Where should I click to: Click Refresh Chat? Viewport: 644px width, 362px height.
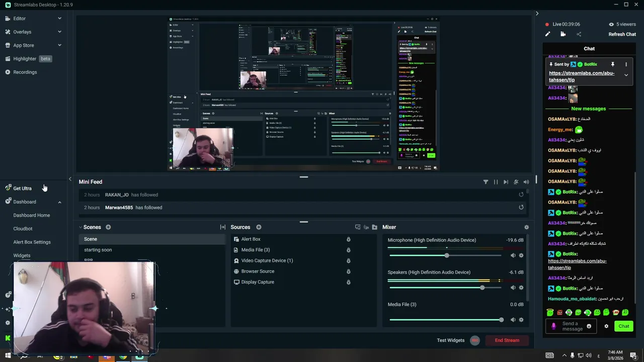622,34
